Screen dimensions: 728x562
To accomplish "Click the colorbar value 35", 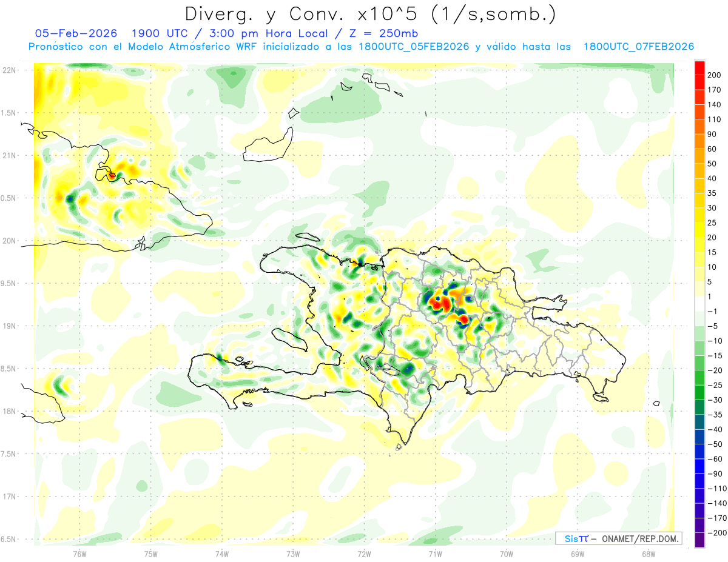I will point(712,193).
